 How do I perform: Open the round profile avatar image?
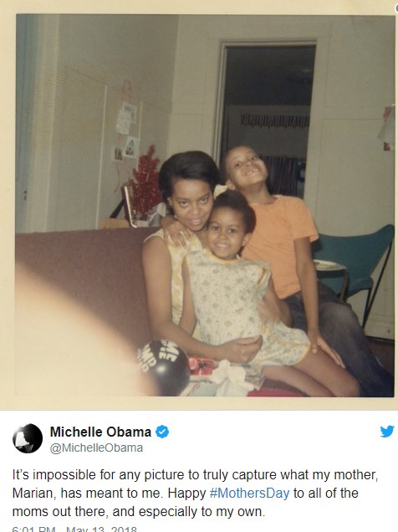(x=28, y=438)
